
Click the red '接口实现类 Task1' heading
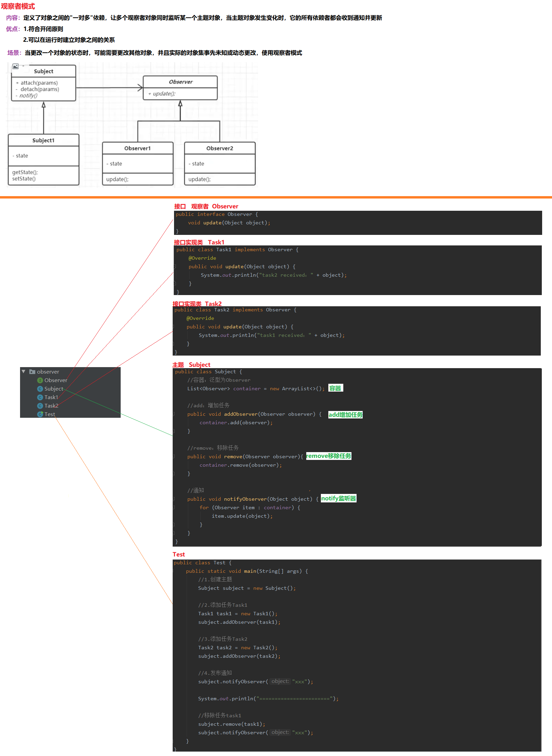coord(199,242)
